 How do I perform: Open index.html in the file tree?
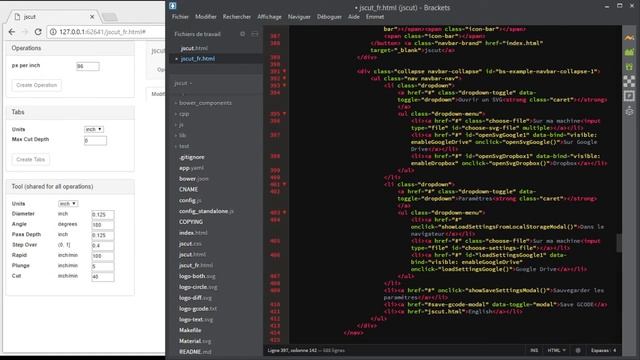(193, 233)
